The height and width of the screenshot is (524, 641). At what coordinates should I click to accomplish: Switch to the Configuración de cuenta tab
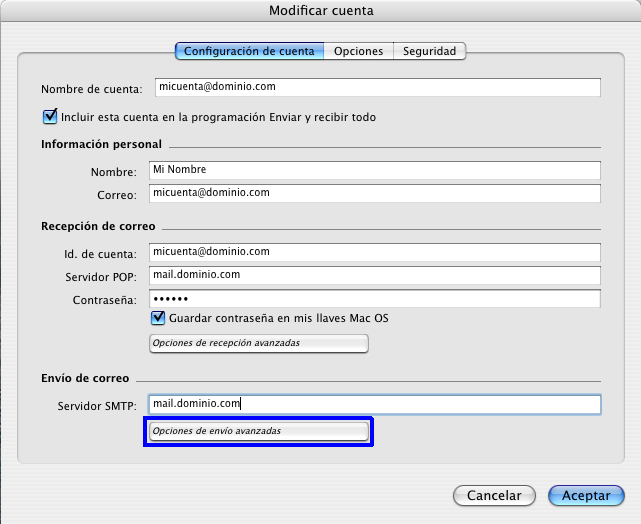coord(249,51)
